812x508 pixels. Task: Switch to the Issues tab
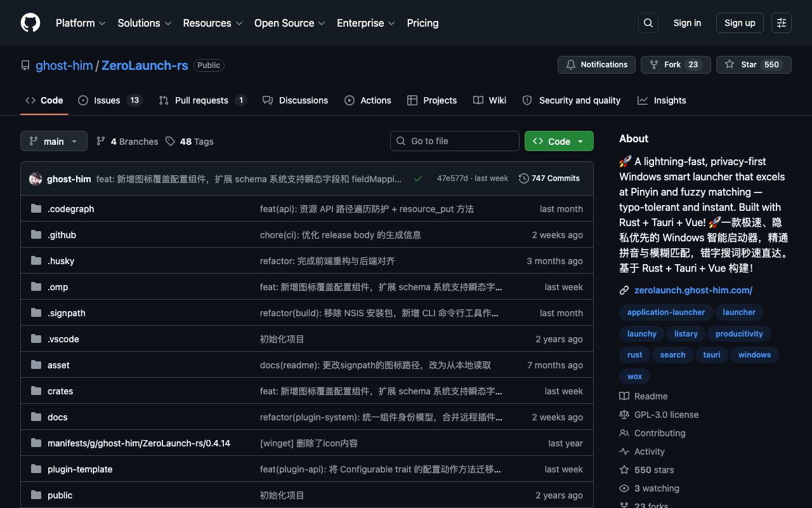[x=110, y=100]
